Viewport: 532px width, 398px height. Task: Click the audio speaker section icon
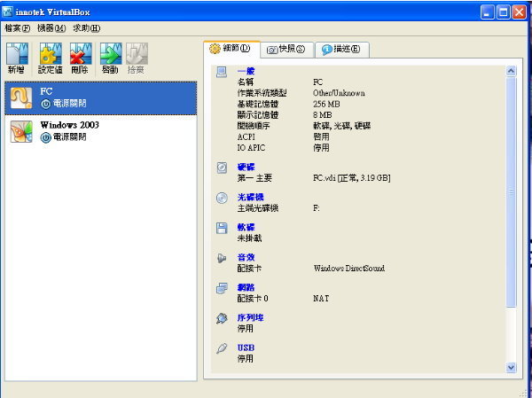(x=222, y=258)
